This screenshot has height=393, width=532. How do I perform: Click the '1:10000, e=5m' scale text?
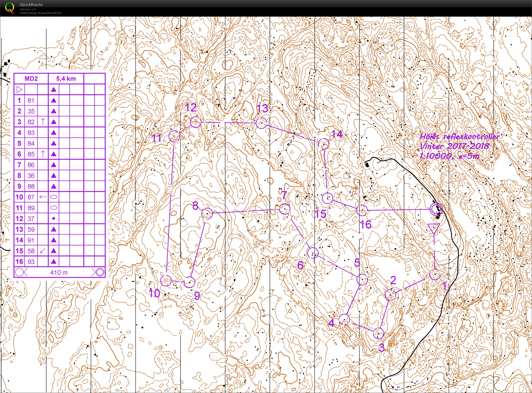click(449, 156)
